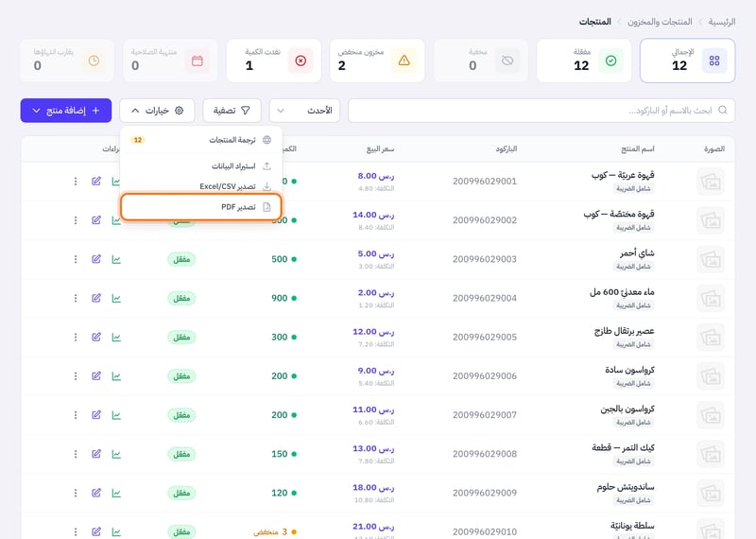Select the نفدت الكمية out of stock card

tap(274, 61)
